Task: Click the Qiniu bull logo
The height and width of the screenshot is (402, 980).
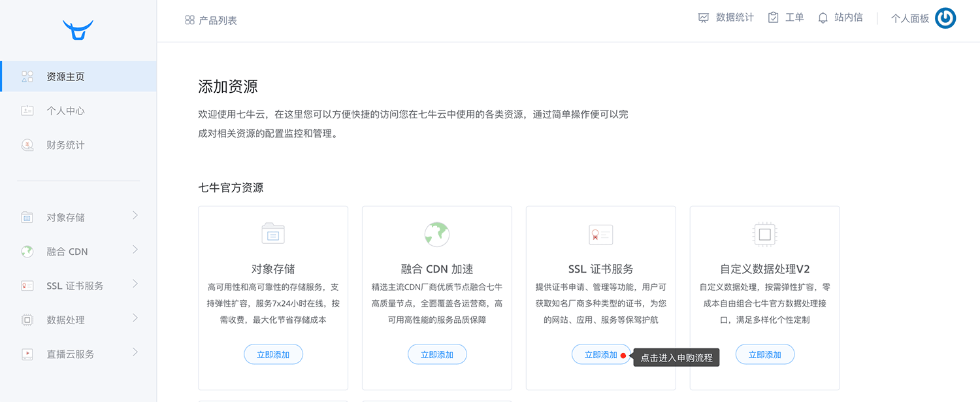Action: click(x=78, y=29)
